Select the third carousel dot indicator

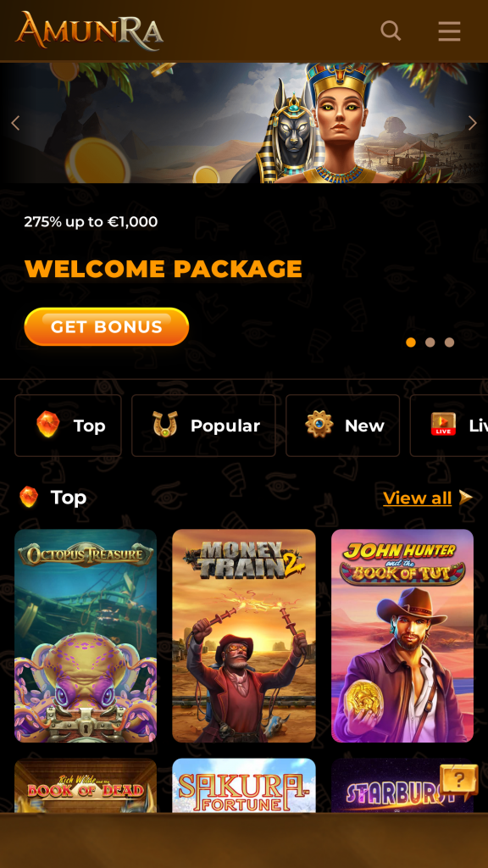(449, 342)
